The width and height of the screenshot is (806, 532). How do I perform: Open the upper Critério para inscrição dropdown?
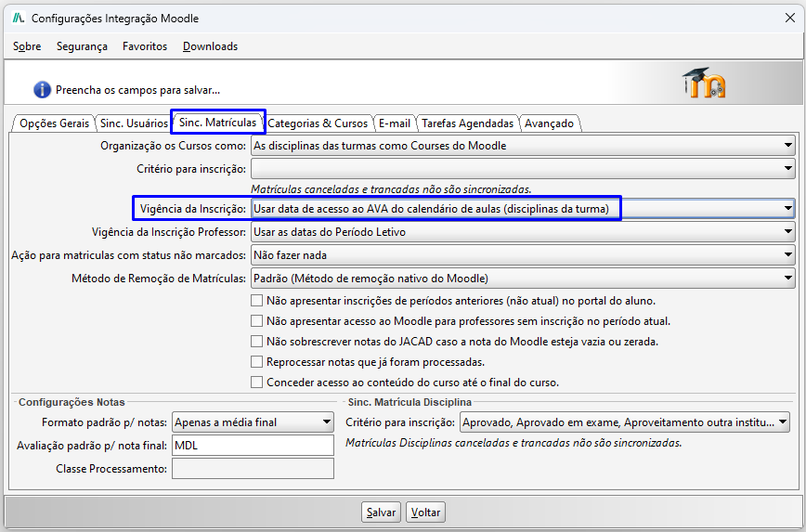click(523, 169)
